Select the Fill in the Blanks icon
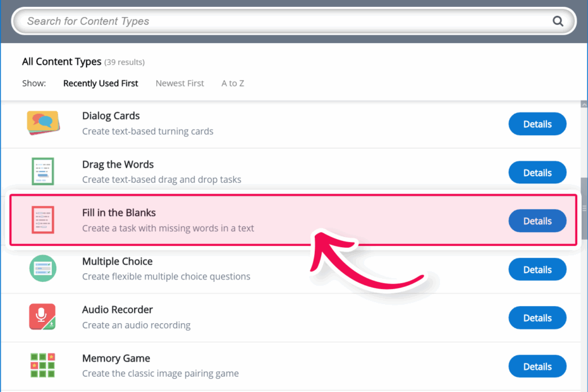The image size is (588, 392). [x=43, y=220]
